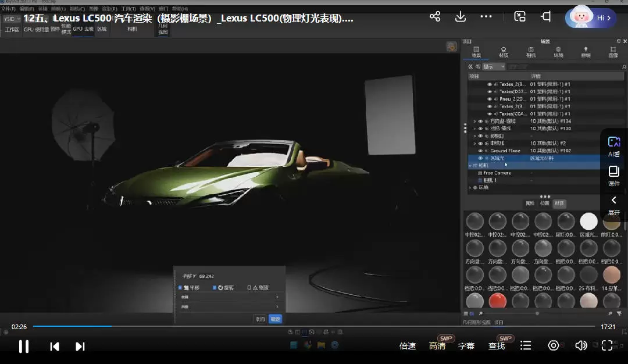
Task: Switch to the 照明 lighting tab
Action: pyautogui.click(x=586, y=52)
